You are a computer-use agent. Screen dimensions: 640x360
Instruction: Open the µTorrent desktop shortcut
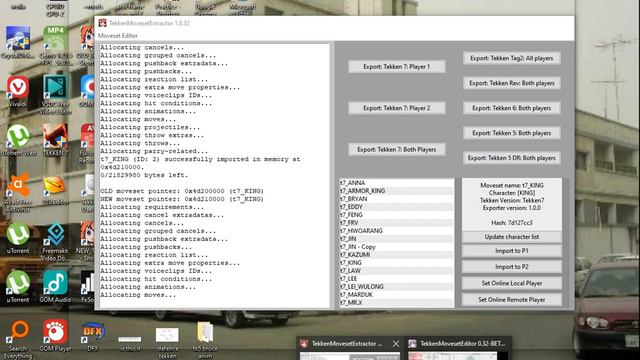coord(18,287)
